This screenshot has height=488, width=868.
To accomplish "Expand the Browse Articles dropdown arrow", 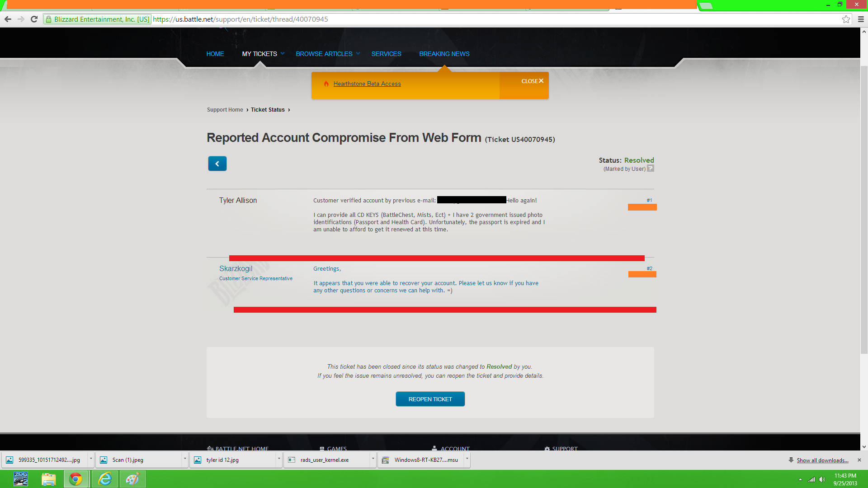I will [358, 53].
